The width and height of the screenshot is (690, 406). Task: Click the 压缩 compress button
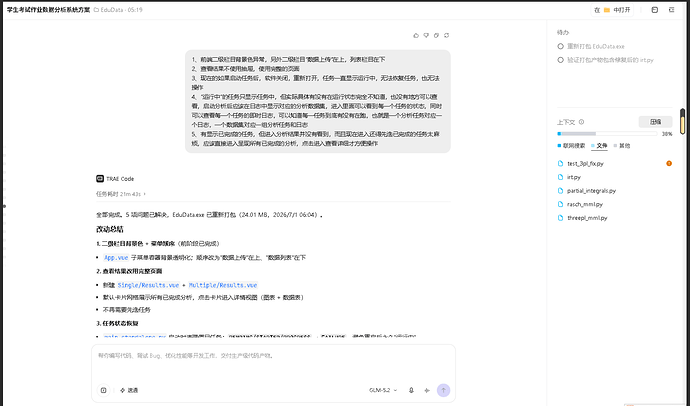click(655, 122)
